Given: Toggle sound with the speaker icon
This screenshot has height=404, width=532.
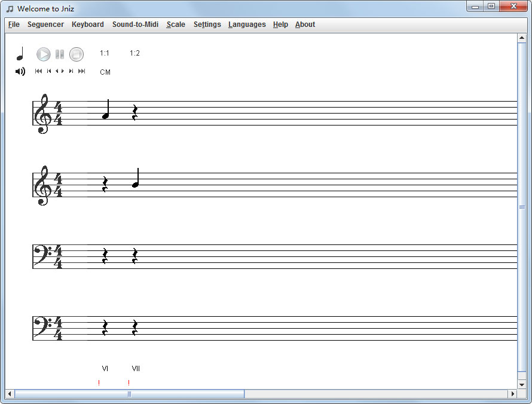Looking at the screenshot, I should [20, 71].
